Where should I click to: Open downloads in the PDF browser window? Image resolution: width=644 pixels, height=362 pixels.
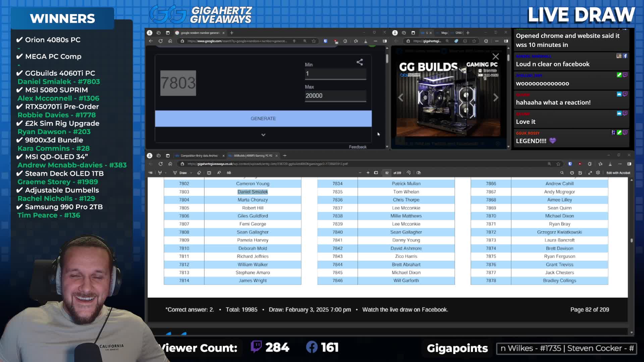[x=610, y=164]
